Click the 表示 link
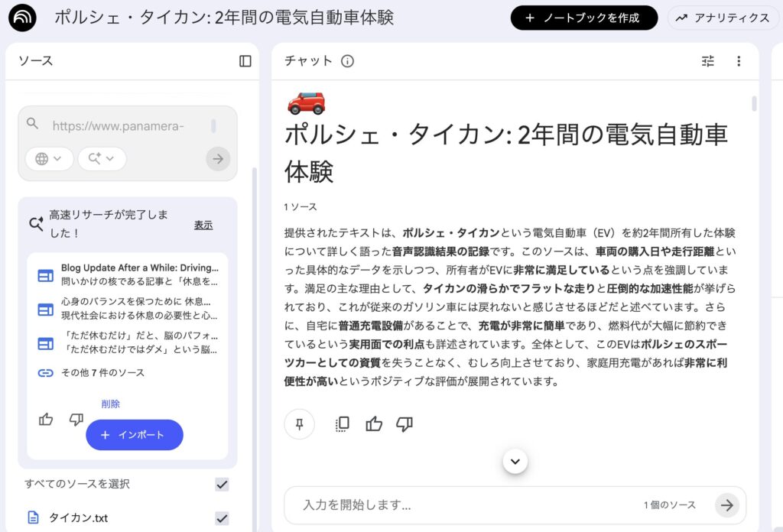 [x=203, y=225]
